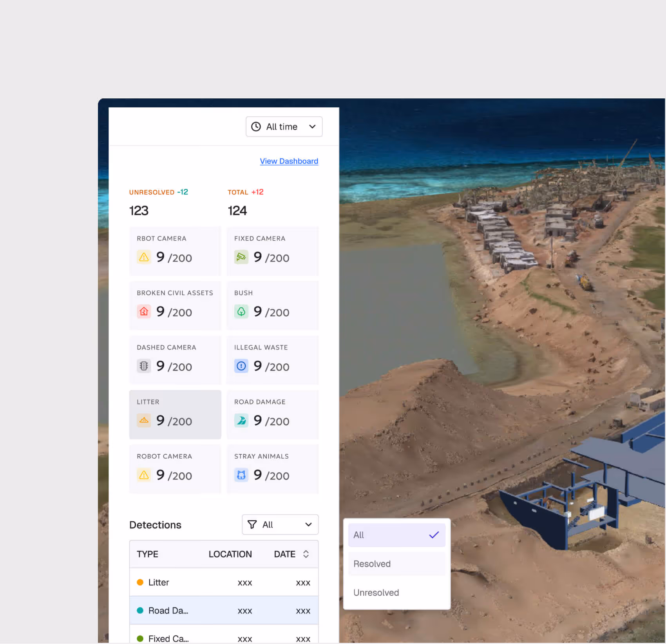This screenshot has width=666, height=644.
Task: Select the Unresolved filter option
Action: pyautogui.click(x=397, y=593)
